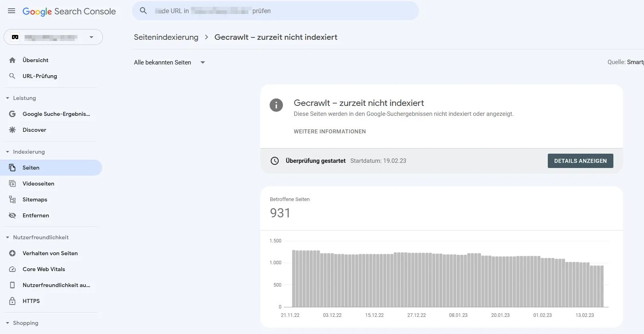Image resolution: width=644 pixels, height=334 pixels.
Task: Click the Discover asterisk icon
Action: click(12, 130)
